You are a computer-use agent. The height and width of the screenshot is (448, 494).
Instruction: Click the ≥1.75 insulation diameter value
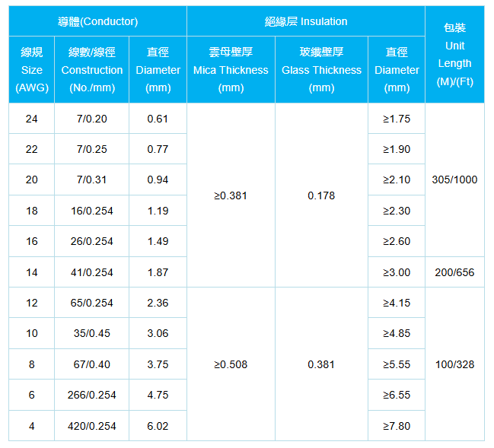click(x=397, y=119)
